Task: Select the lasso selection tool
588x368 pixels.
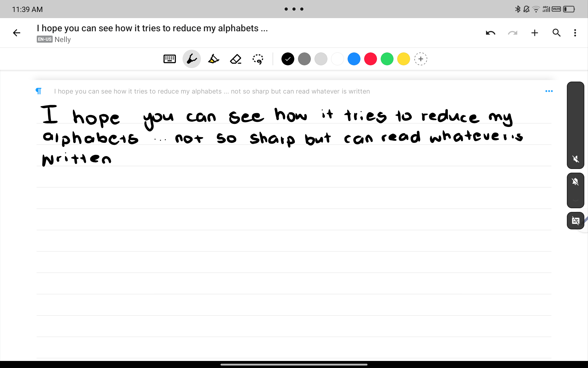Action: [258, 59]
